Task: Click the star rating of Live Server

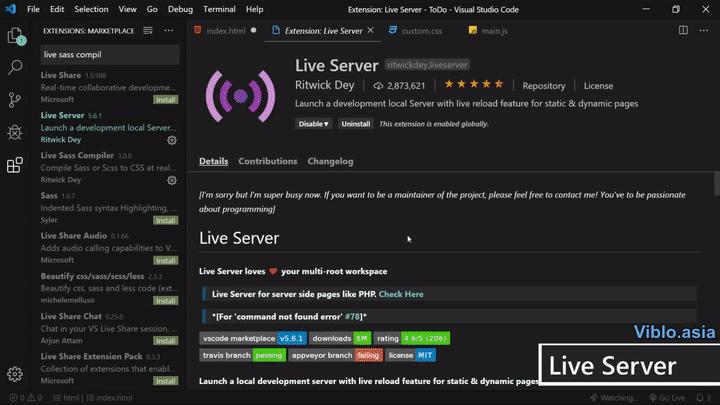Action: 474,84
